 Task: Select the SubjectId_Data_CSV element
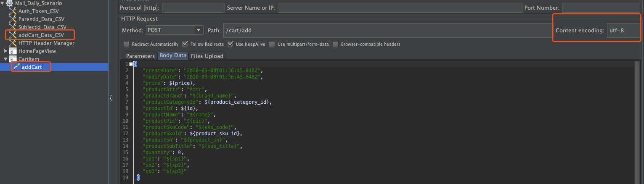pos(42,27)
